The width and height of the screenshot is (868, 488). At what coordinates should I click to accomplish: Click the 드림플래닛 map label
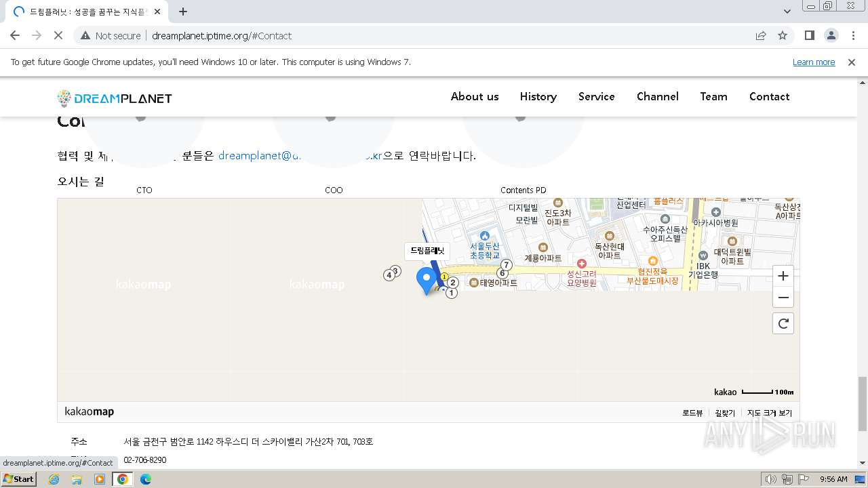427,251
